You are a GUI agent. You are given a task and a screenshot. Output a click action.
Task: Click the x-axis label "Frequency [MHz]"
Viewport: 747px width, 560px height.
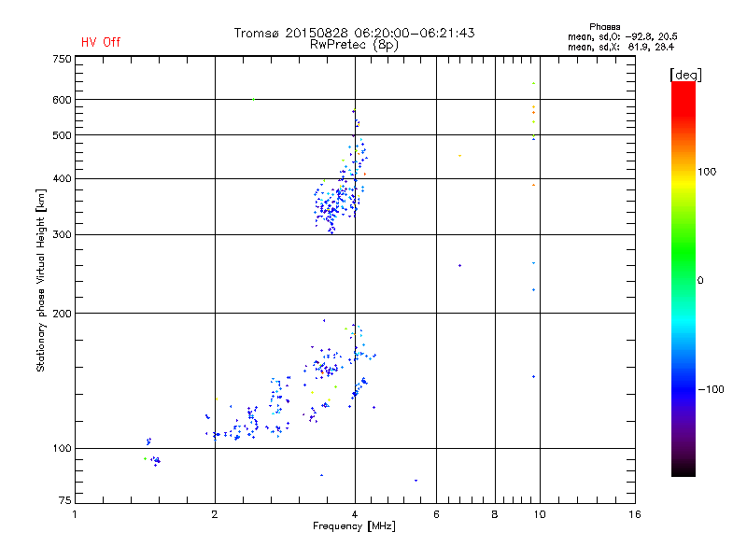pos(354,526)
